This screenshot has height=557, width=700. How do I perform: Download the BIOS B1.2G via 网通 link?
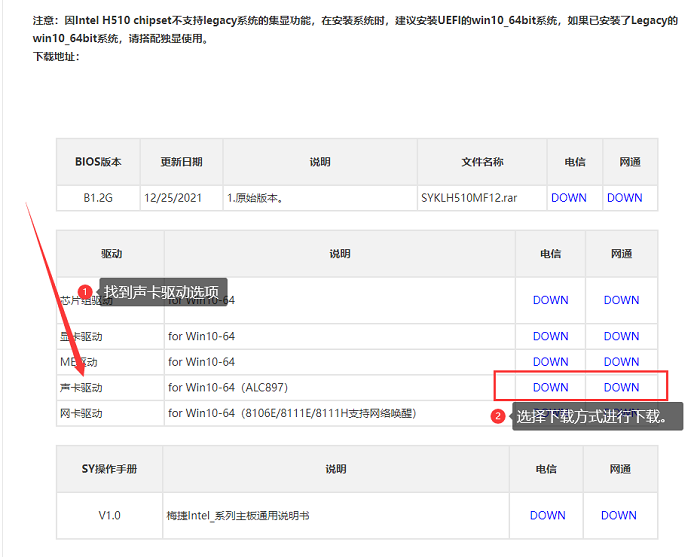(x=624, y=198)
